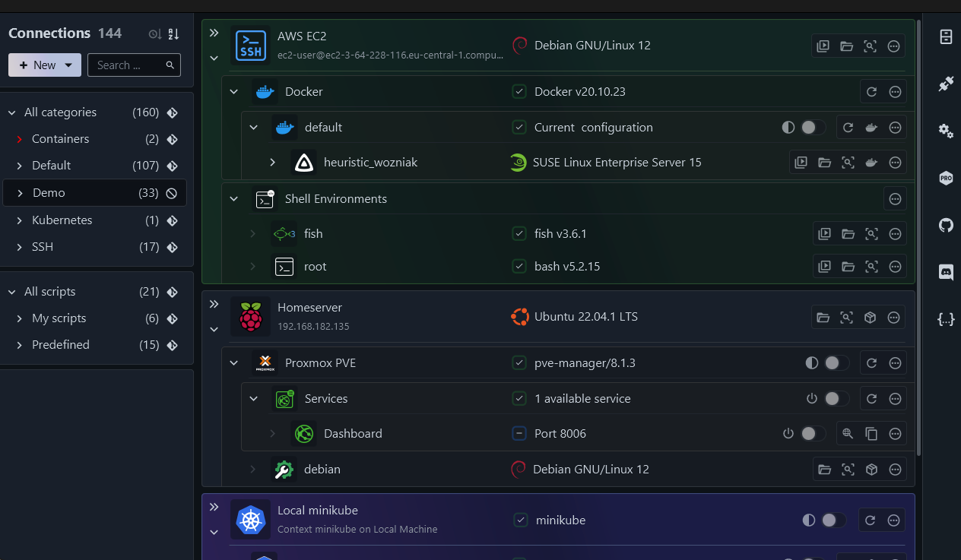
Task: Toggle the Proxmox PVE switch
Action: [836, 363]
